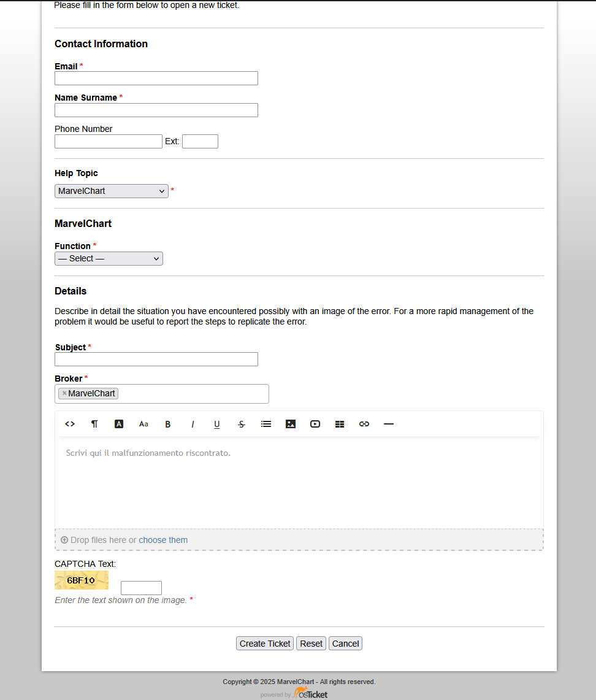Remove MarvelChart tag from Broker field
Viewport: 596px width, 700px height.
(64, 393)
